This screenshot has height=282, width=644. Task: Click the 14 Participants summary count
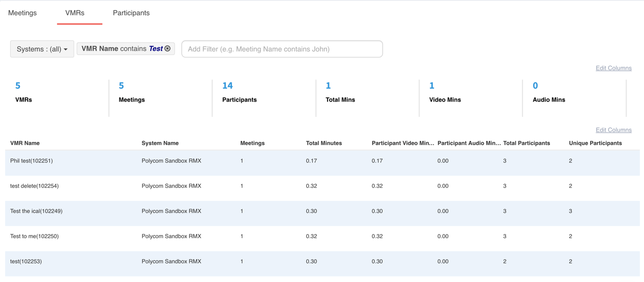tap(227, 86)
